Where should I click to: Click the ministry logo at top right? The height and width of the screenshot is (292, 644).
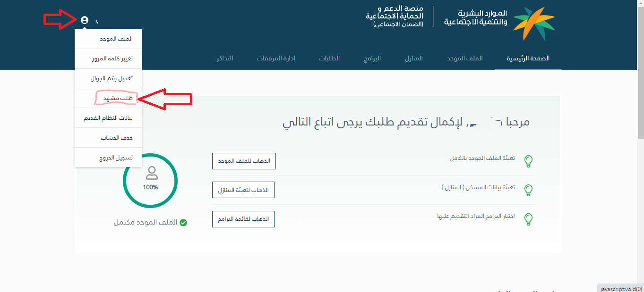pyautogui.click(x=534, y=24)
